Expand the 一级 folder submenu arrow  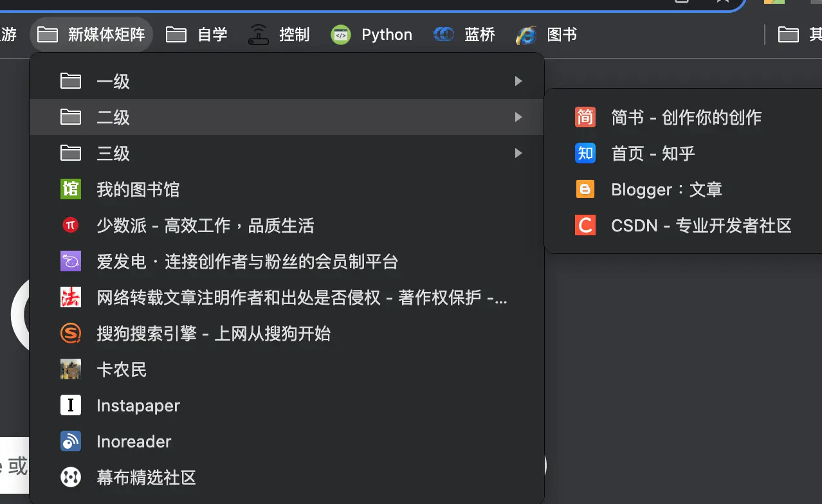tap(518, 81)
